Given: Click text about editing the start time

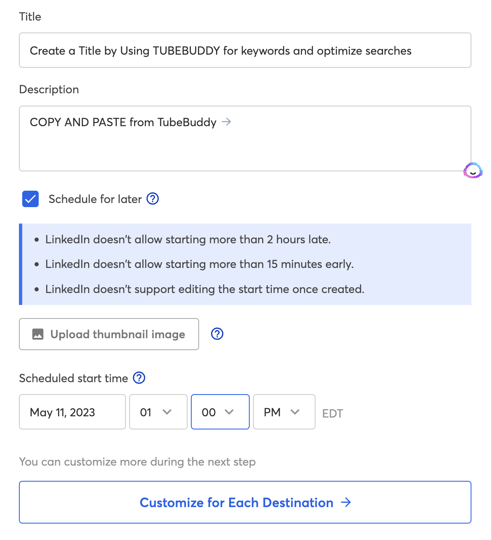Looking at the screenshot, I should pos(205,289).
